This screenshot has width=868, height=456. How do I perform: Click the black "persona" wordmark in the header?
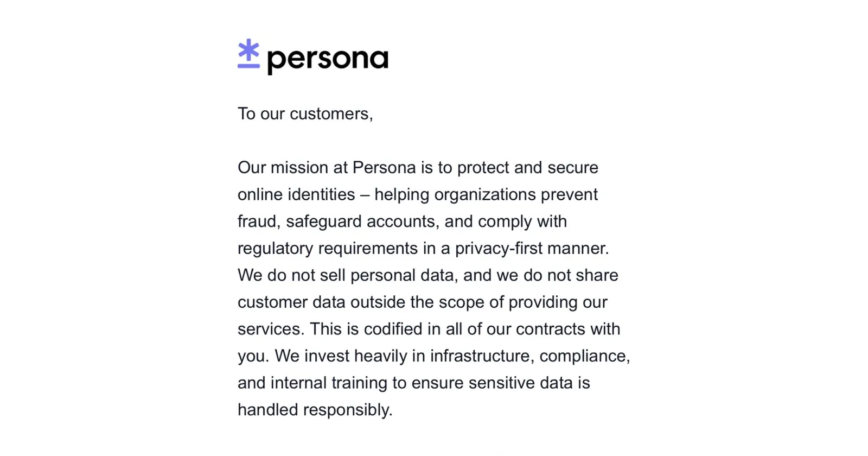pyautogui.click(x=328, y=59)
